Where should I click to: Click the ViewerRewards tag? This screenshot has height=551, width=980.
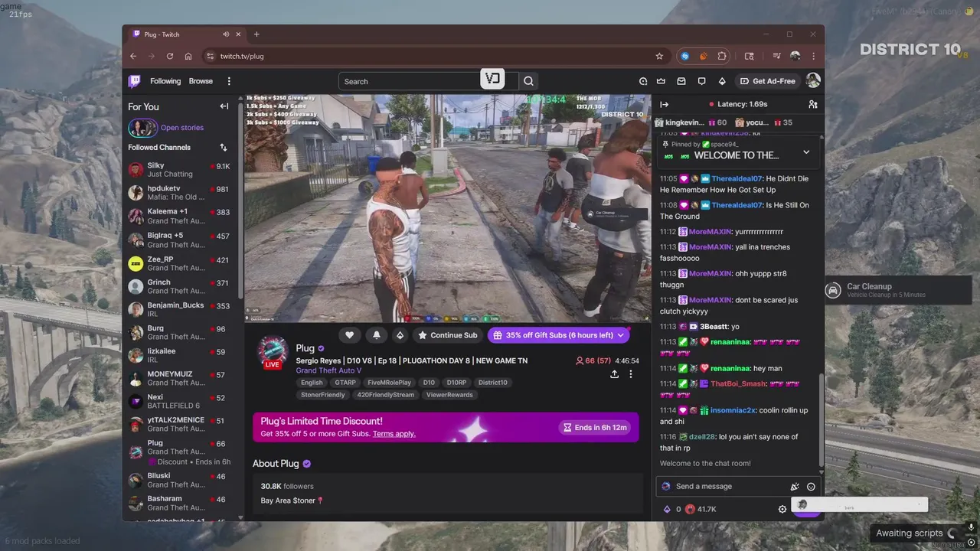[x=449, y=395]
